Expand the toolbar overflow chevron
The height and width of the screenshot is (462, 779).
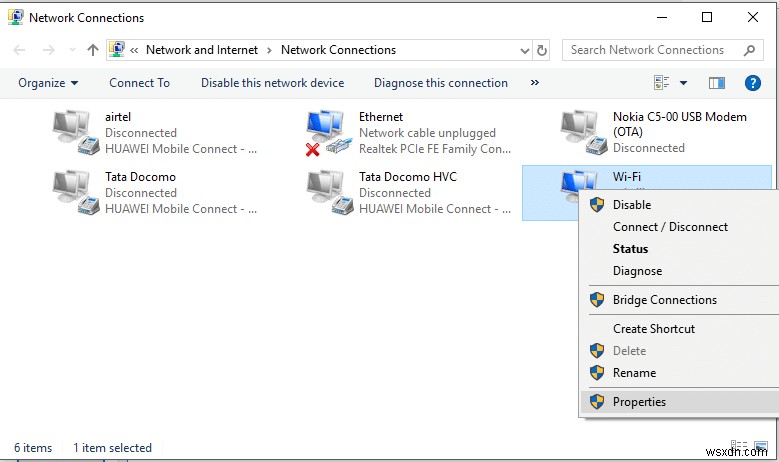tap(534, 83)
